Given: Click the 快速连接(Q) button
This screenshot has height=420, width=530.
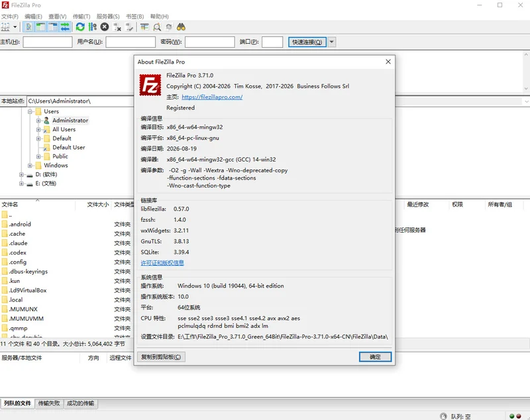Looking at the screenshot, I should tap(307, 42).
